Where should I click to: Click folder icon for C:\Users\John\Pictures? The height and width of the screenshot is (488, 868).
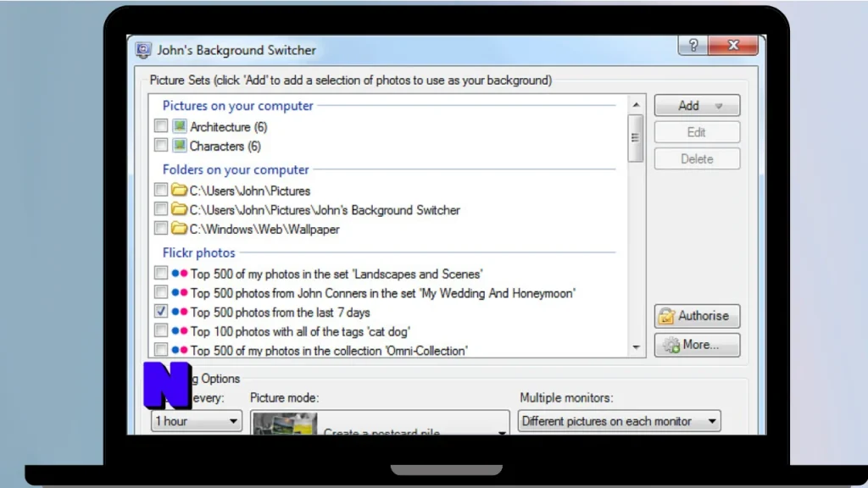[179, 190]
